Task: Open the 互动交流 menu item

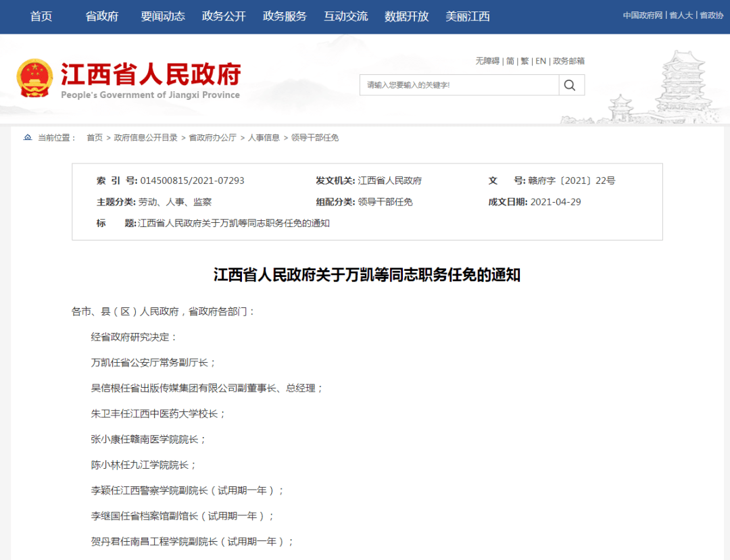Action: click(345, 16)
